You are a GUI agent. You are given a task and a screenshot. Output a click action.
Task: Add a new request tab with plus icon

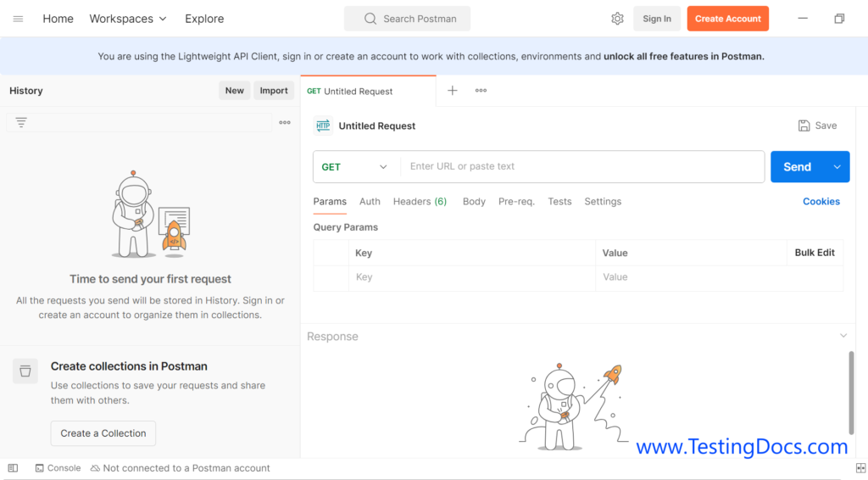453,91
